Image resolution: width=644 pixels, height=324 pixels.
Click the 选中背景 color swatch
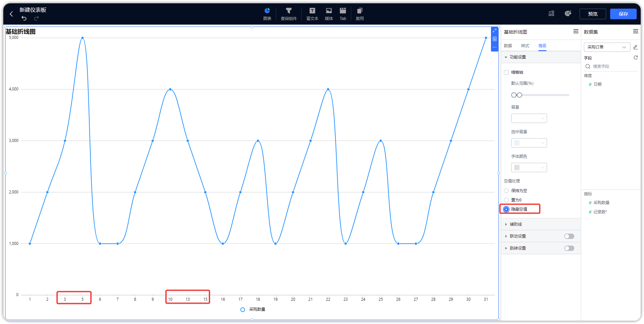[x=517, y=143]
